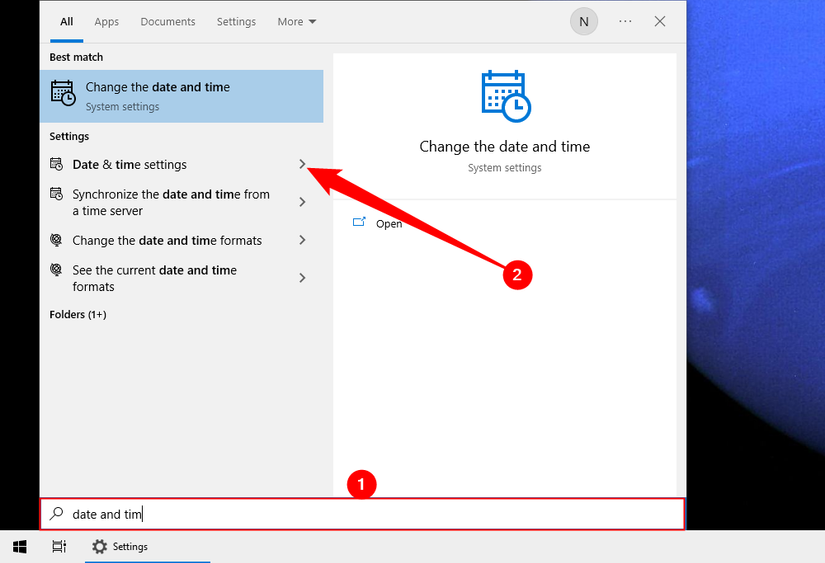
Task: Switch to the Documents tab
Action: [169, 21]
